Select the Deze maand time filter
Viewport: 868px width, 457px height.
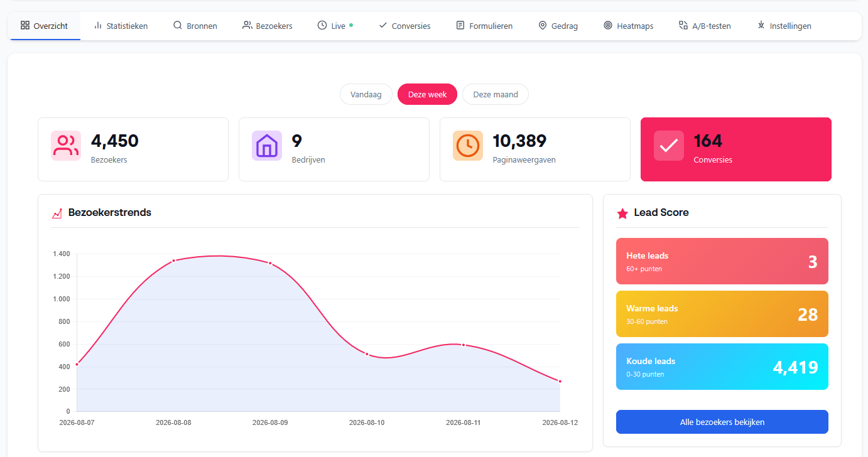(496, 94)
